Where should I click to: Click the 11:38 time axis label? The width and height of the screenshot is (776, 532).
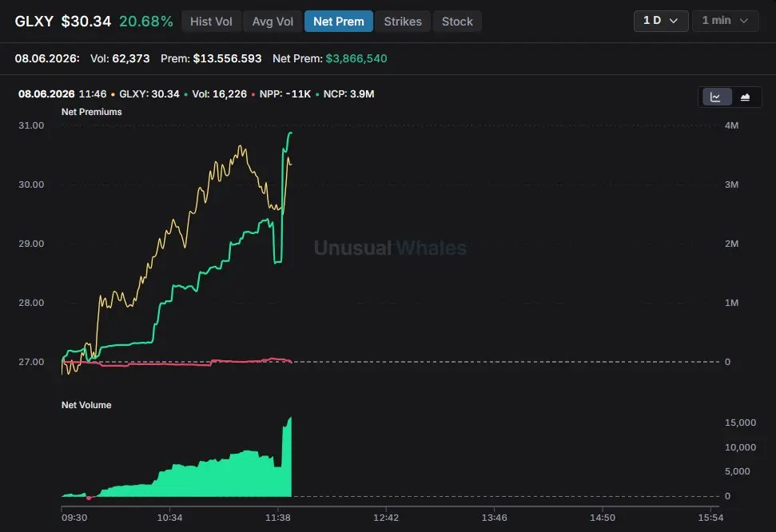[277, 518]
